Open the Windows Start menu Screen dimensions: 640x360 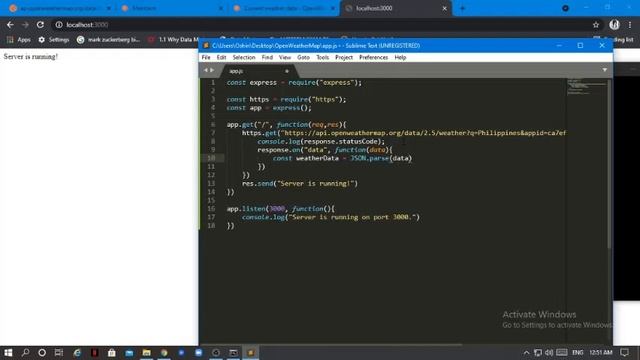[8, 352]
